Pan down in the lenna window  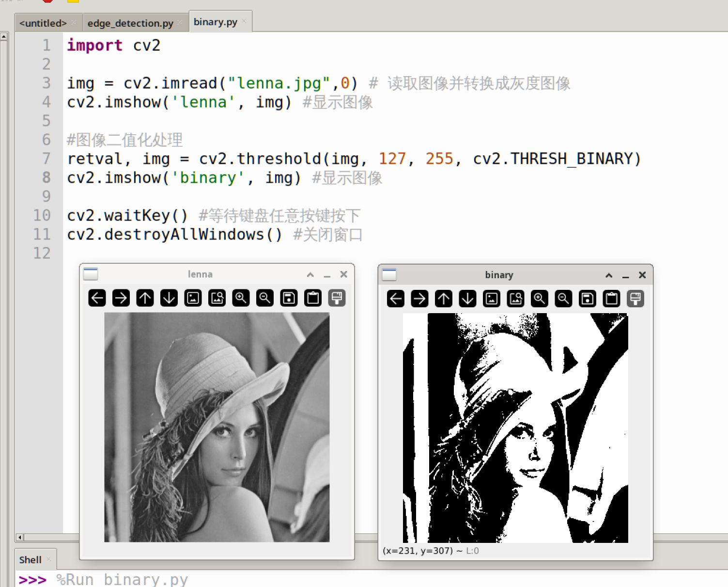click(169, 298)
